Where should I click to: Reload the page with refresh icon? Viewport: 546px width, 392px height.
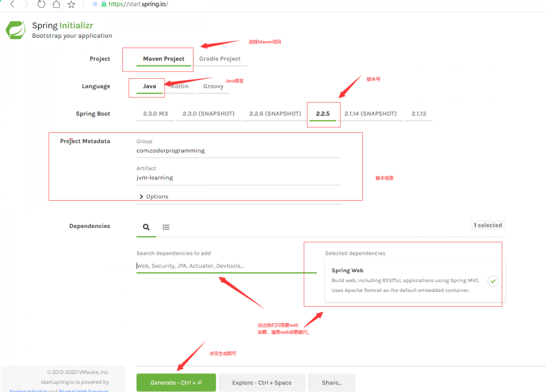click(41, 4)
